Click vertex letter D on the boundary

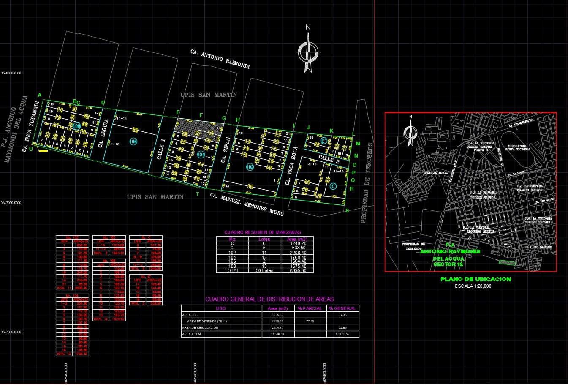coord(103,102)
